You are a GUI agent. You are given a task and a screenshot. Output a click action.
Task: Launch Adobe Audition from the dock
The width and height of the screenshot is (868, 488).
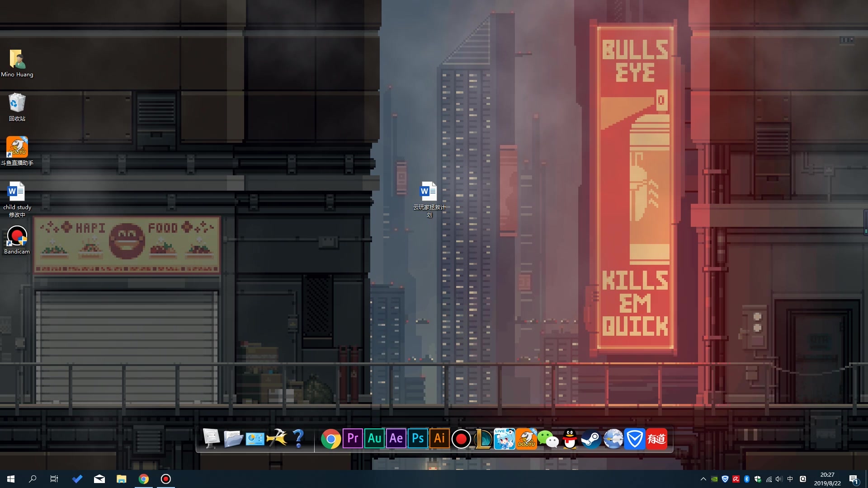(374, 439)
